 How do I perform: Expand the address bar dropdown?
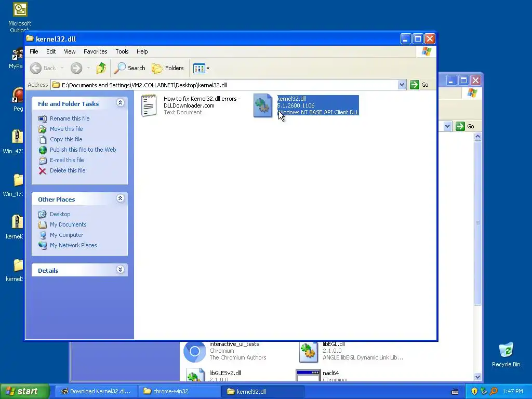[402, 85]
